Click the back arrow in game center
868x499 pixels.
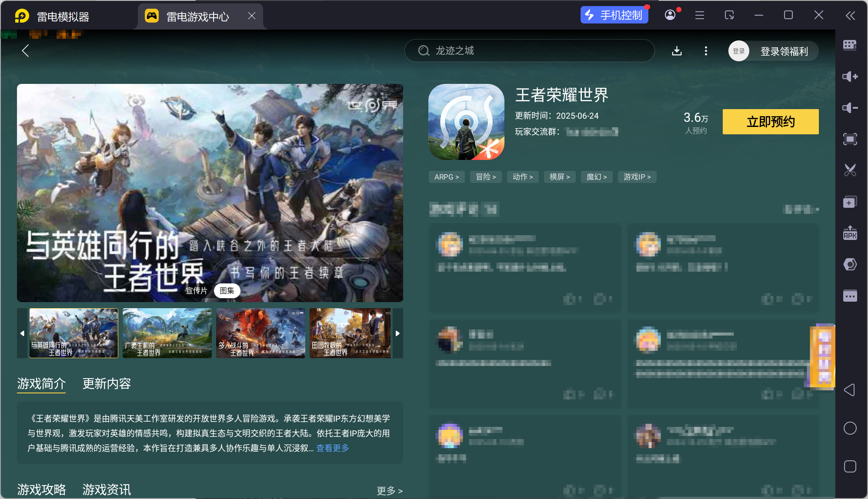[25, 51]
